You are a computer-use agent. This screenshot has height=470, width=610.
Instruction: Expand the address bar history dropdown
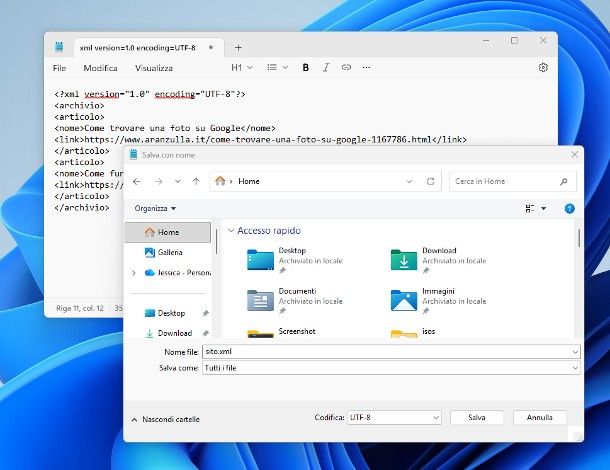pyautogui.click(x=409, y=181)
